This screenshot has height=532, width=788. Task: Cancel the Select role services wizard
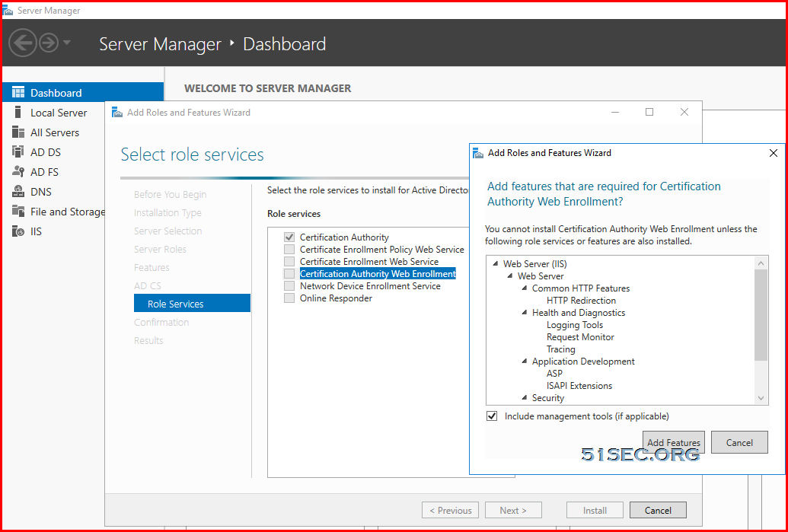(x=658, y=510)
